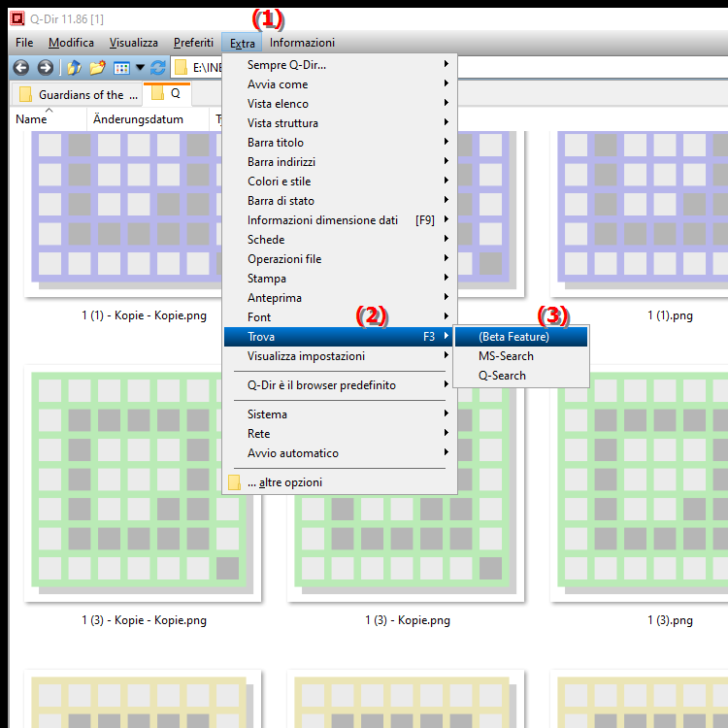The height and width of the screenshot is (728, 728).
Task: Click the E:\ address bar path field
Action: 206,68
